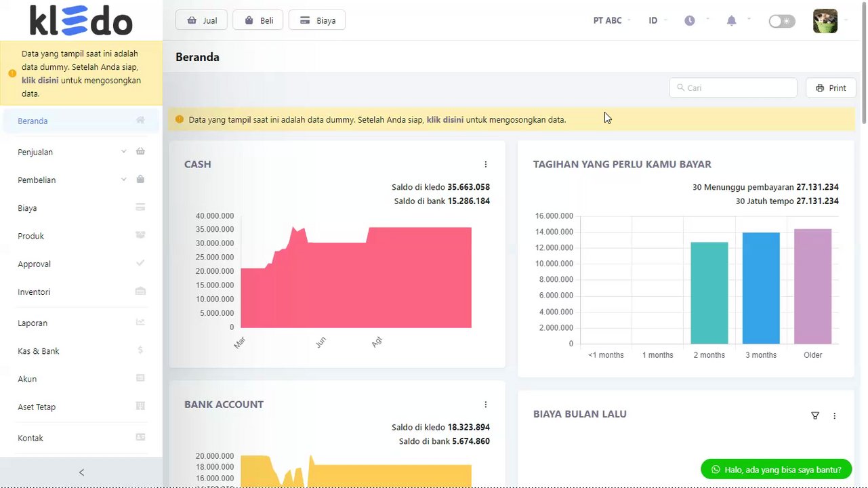Open Biaya Bulan Lalu three-dot menu
868x488 pixels.
pos(834,415)
